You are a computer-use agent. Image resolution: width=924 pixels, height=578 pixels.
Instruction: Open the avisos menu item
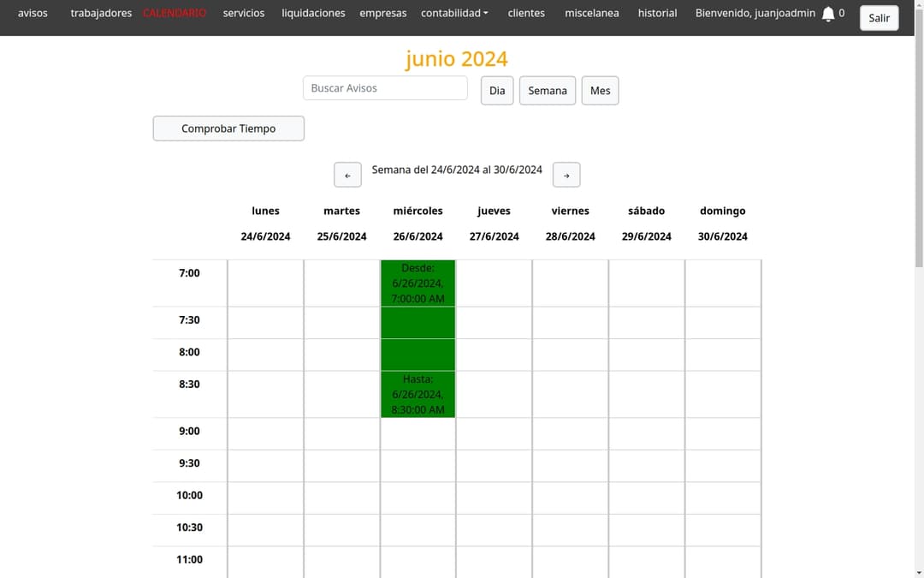pos(33,13)
